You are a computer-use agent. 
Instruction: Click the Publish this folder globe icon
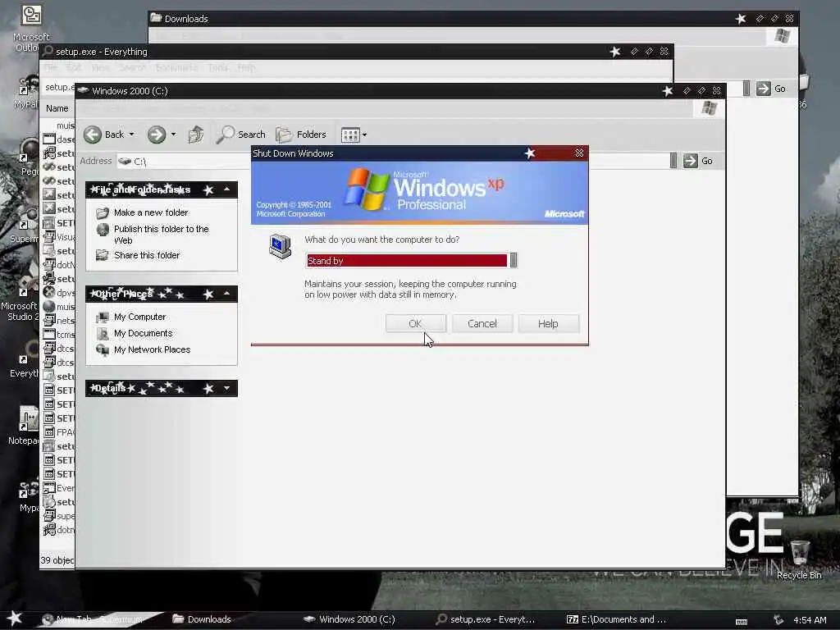pos(103,230)
